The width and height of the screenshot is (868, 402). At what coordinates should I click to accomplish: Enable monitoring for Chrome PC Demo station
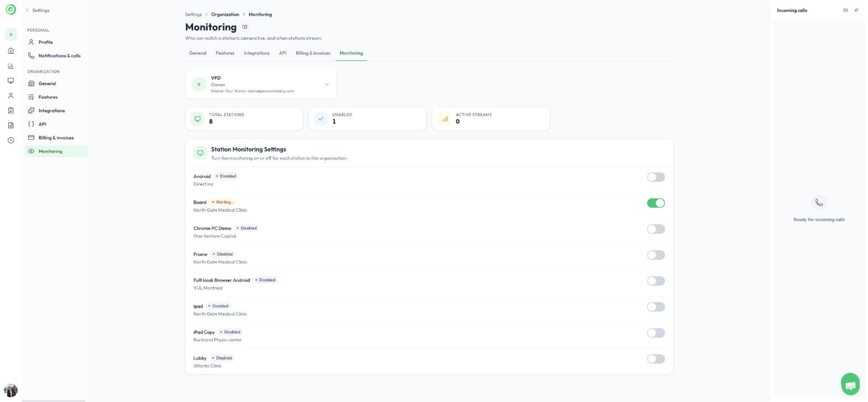(656, 229)
